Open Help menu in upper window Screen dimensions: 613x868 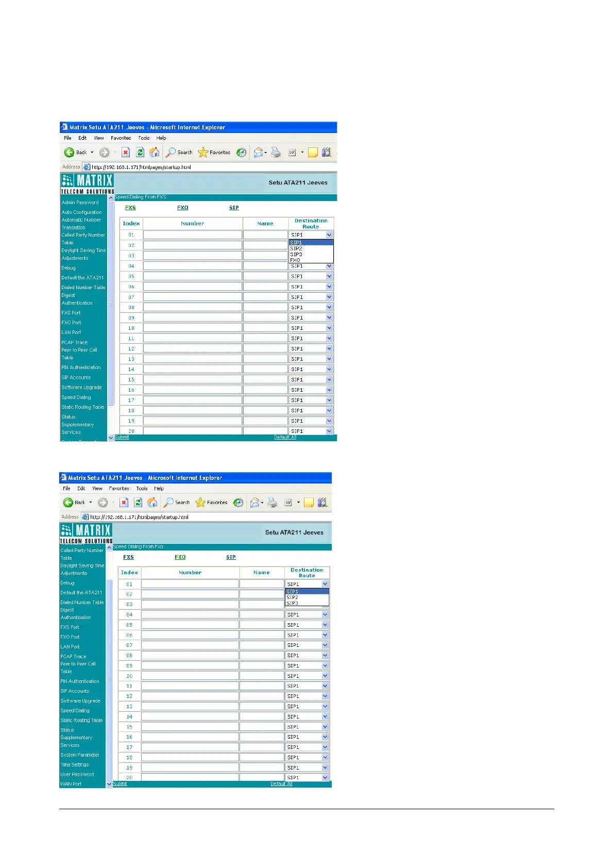point(161,138)
